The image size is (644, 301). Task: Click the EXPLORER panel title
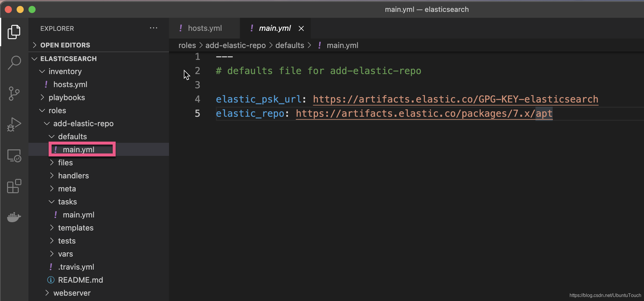57,28
